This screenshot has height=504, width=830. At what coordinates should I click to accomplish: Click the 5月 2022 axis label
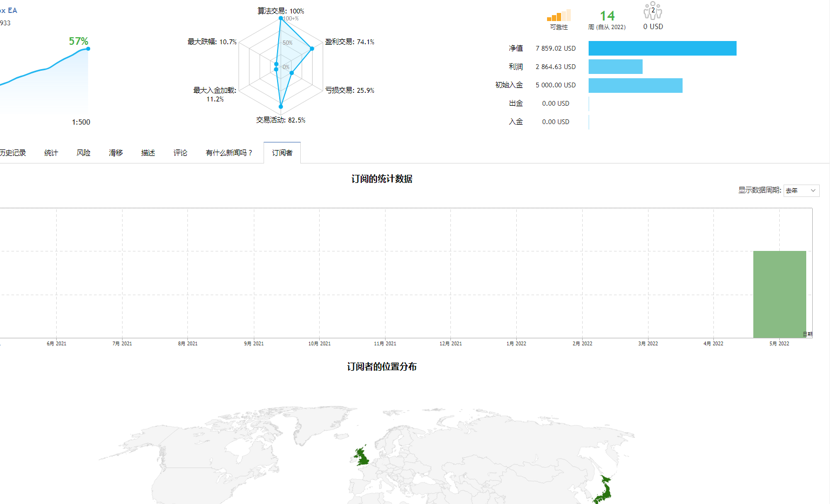(779, 344)
